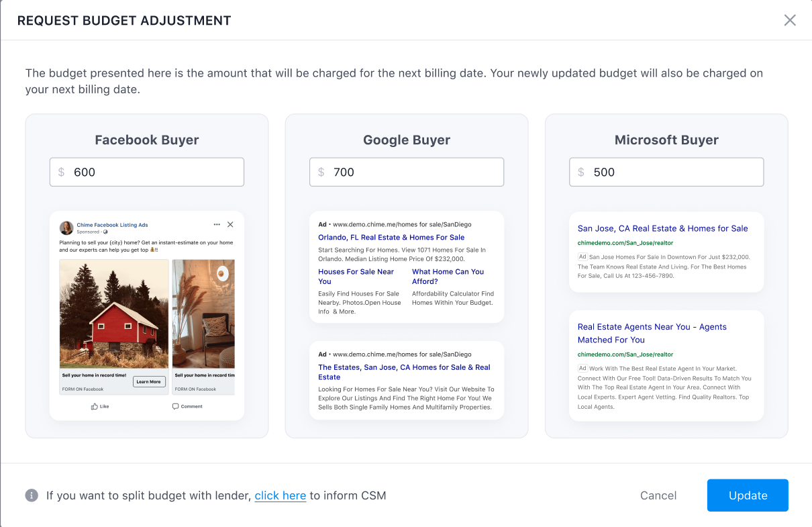Screen dimensions: 812x527
Task: Click the 'REQUEST BUDGET ADJUSTMENT' title
Action: 124,20
